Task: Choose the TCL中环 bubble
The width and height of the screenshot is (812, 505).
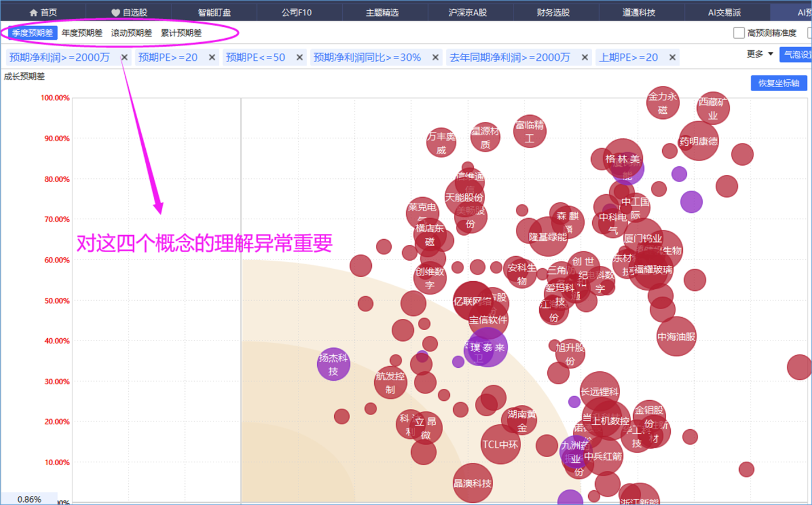Action: point(501,444)
